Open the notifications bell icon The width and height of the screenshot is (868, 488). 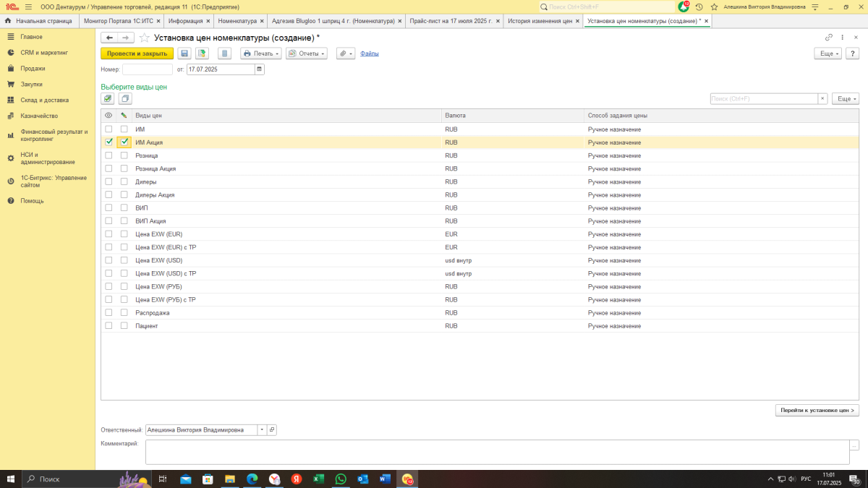[684, 7]
